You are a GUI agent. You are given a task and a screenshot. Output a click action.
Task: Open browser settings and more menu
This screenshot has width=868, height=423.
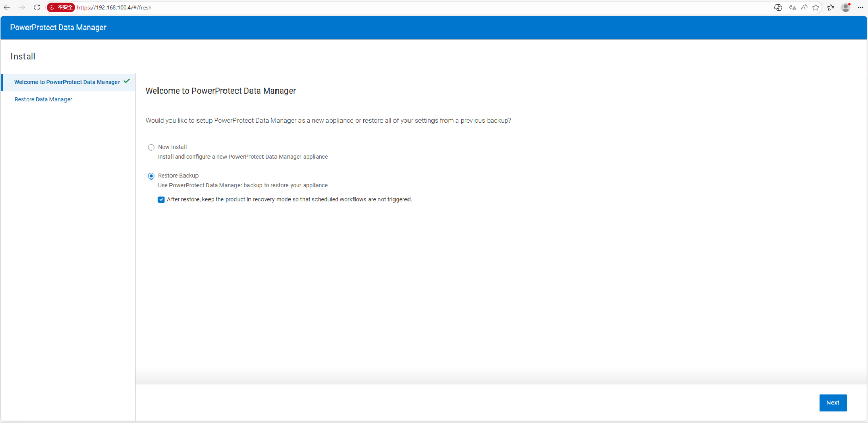click(x=860, y=7)
